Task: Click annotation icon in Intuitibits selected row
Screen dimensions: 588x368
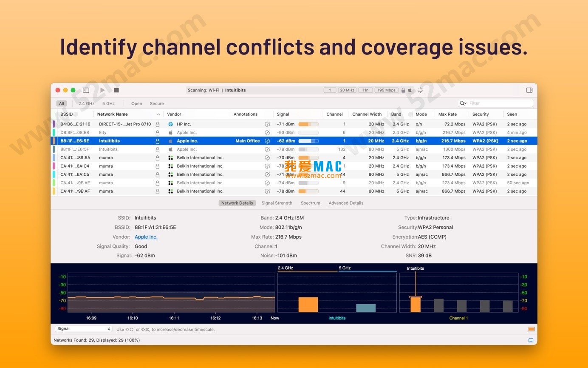Action: pyautogui.click(x=267, y=141)
